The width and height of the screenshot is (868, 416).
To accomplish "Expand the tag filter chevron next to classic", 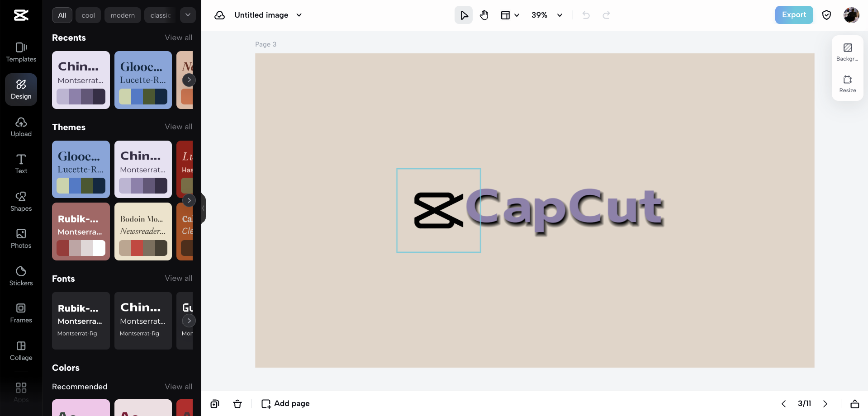I will (x=188, y=15).
